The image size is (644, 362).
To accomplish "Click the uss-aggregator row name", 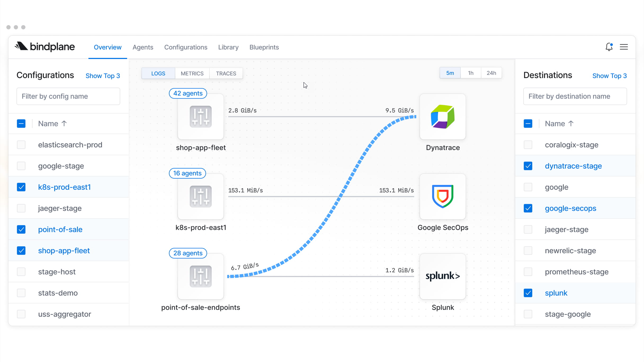I will (65, 314).
